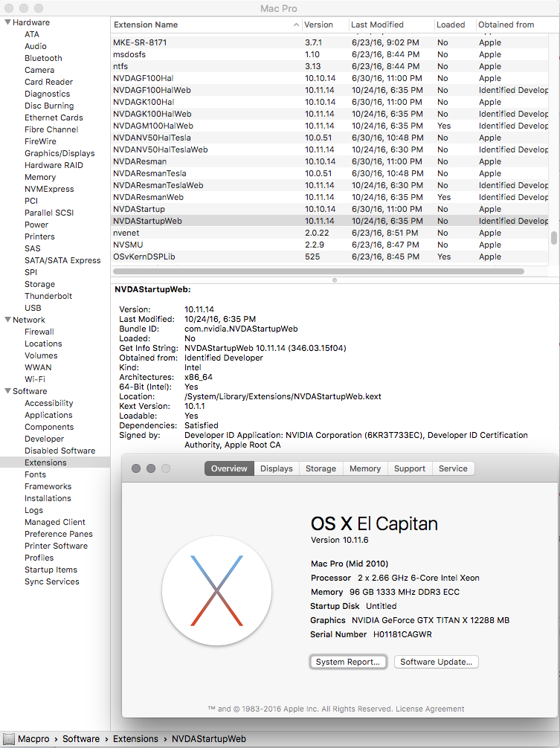Select USB in the sidebar
This screenshot has height=748, width=560.
pos(33,308)
